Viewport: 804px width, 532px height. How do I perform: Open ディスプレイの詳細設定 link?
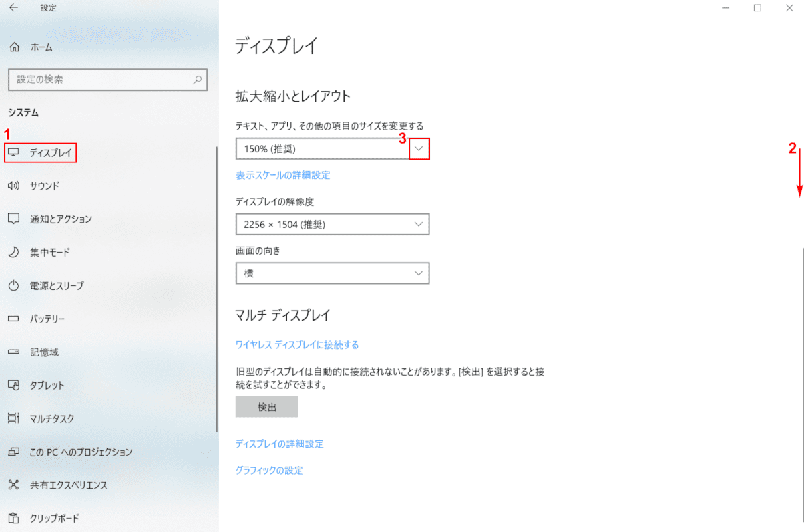[x=280, y=444]
